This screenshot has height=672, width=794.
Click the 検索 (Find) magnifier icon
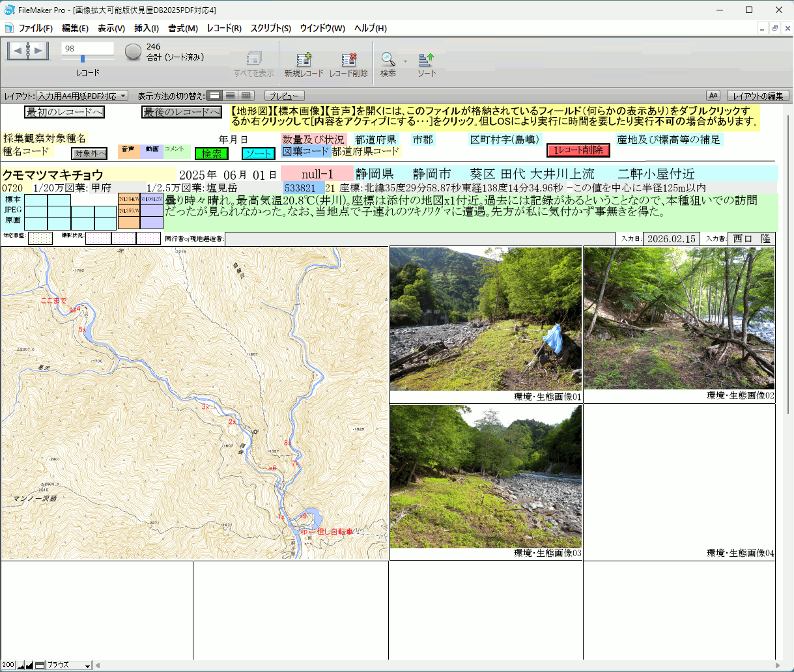[388, 60]
